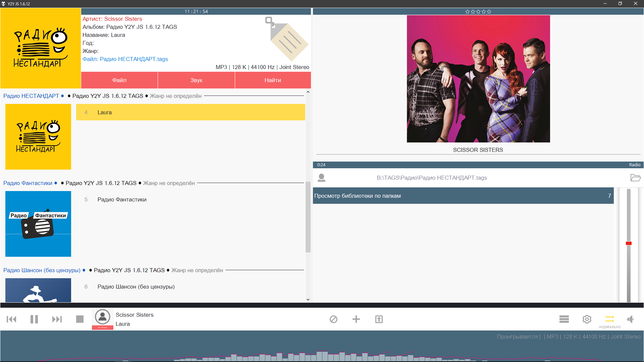
Task: Open the Файл menu button
Action: 119,80
